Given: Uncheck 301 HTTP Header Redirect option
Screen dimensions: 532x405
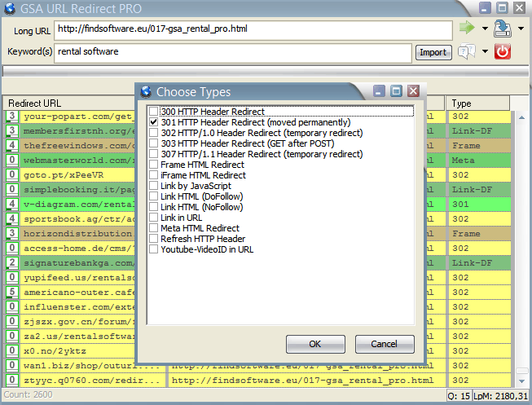Looking at the screenshot, I should pyautogui.click(x=154, y=122).
